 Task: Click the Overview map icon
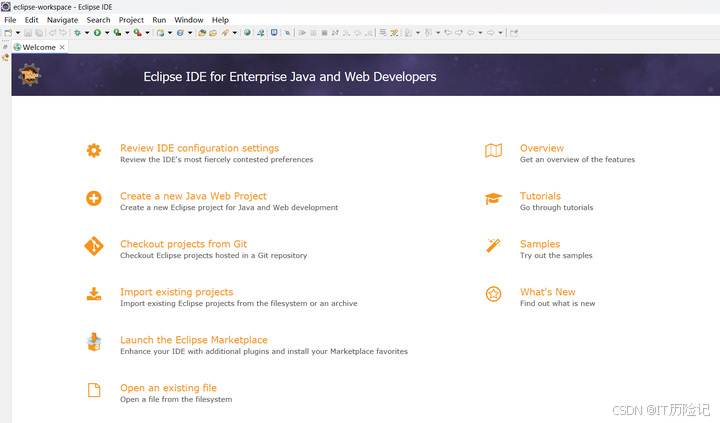tap(493, 150)
